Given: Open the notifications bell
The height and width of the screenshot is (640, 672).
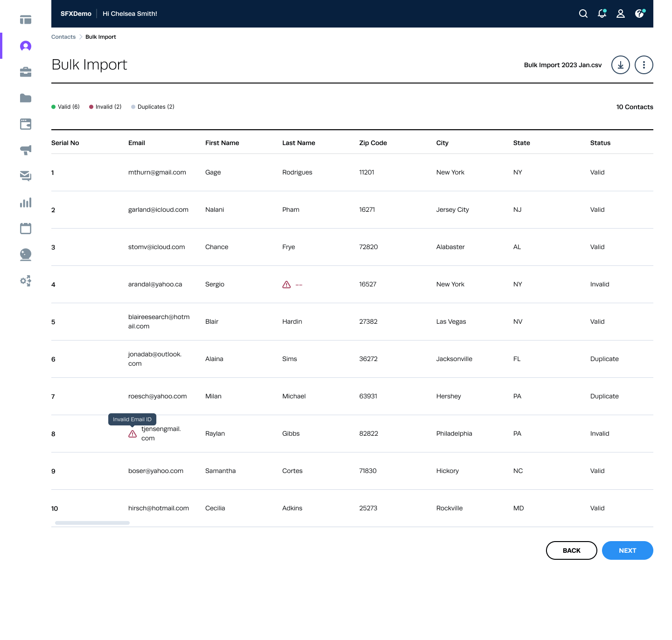Looking at the screenshot, I should pos(602,14).
